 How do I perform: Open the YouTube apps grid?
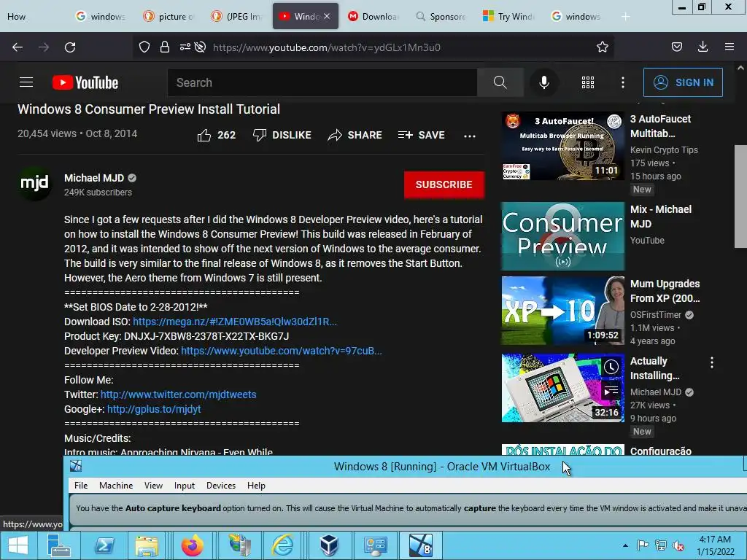point(588,82)
